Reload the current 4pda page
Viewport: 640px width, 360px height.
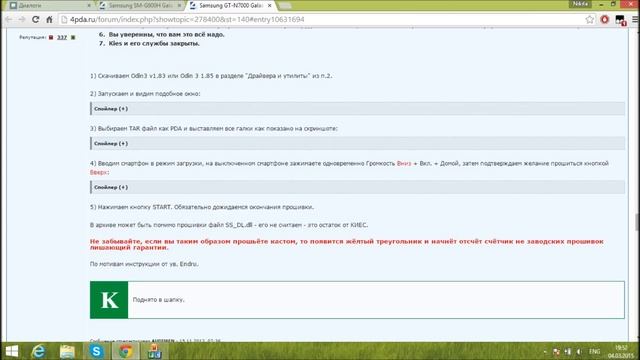[x=36, y=19]
